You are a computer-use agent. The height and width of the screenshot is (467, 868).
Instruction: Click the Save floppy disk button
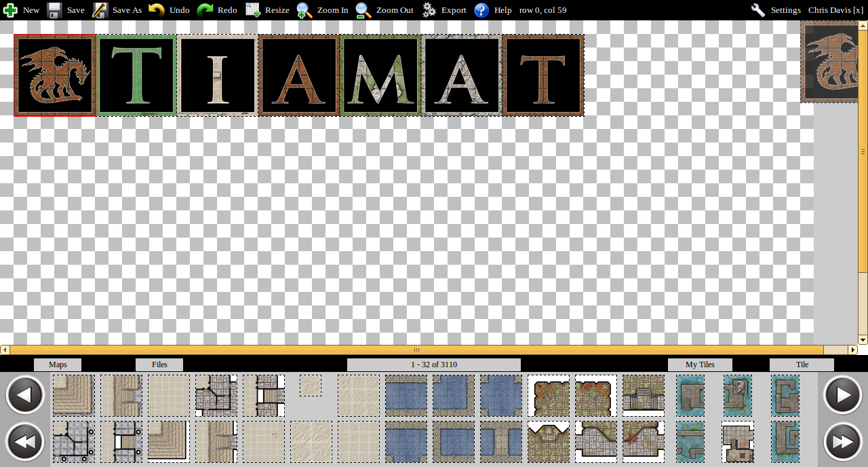point(66,10)
